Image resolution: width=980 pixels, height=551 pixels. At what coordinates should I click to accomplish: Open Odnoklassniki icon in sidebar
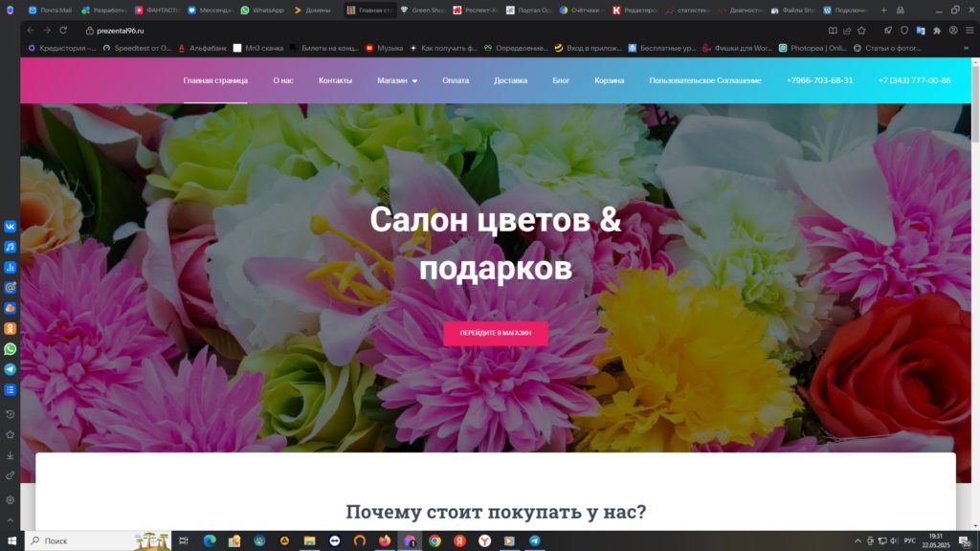coord(10,329)
